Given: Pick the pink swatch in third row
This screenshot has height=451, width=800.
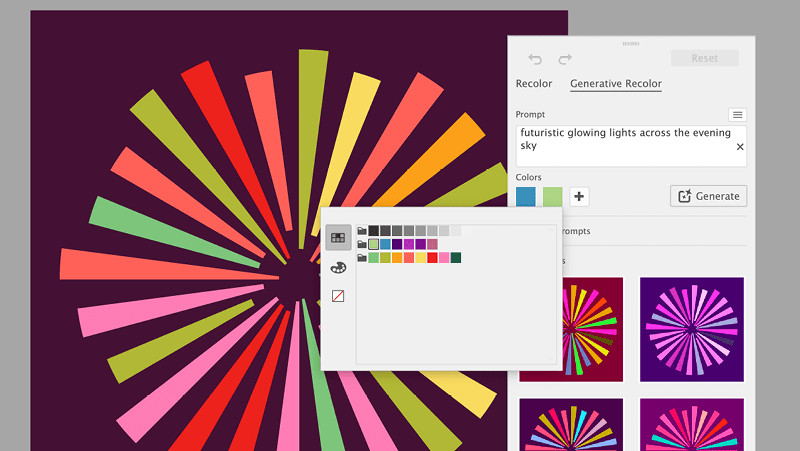Looking at the screenshot, I should (x=444, y=258).
